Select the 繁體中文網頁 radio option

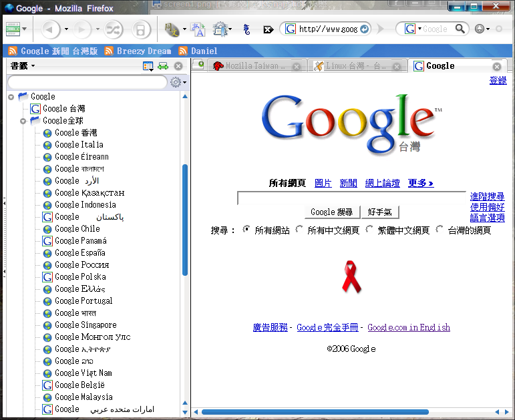(369, 230)
